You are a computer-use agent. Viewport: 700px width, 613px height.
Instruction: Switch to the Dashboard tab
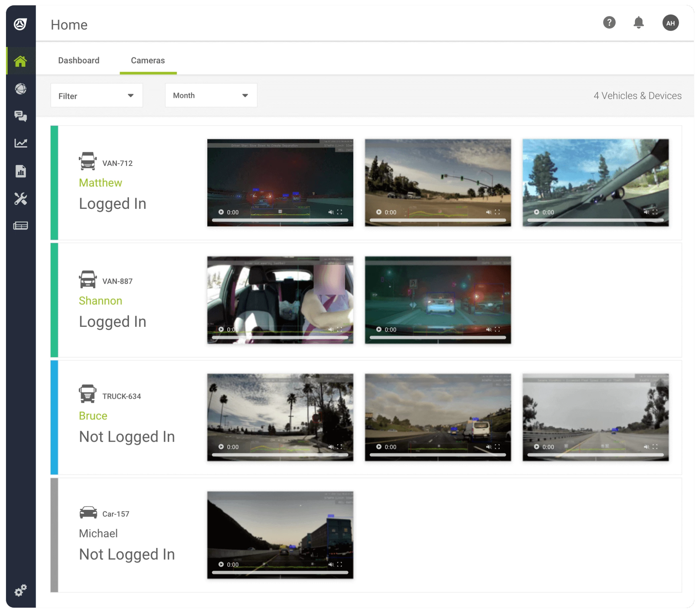click(79, 61)
